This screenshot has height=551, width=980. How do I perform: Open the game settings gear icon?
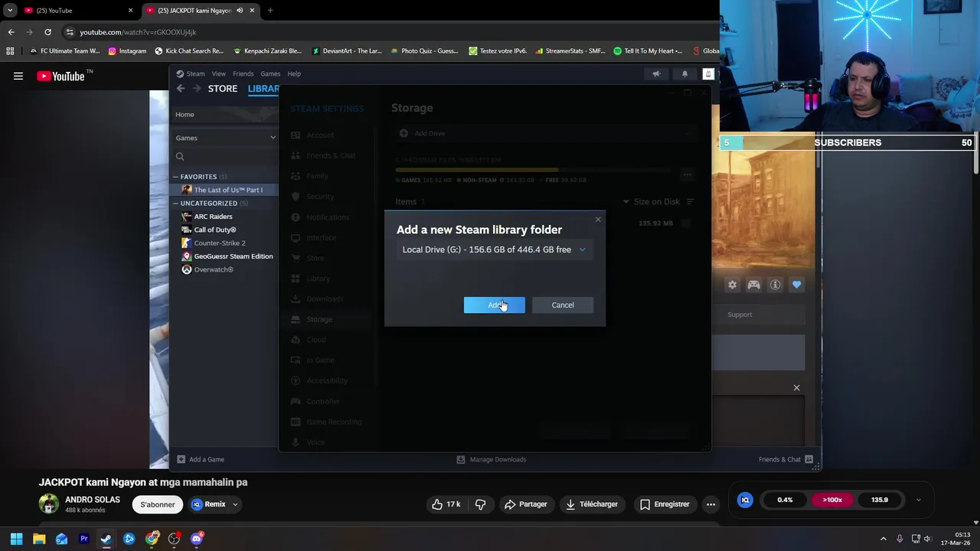point(733,285)
